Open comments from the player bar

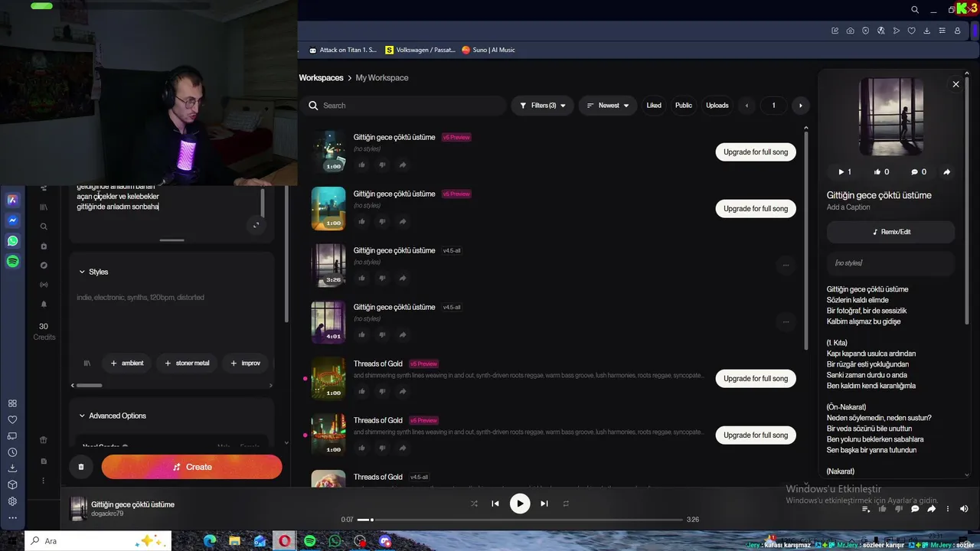click(915, 509)
